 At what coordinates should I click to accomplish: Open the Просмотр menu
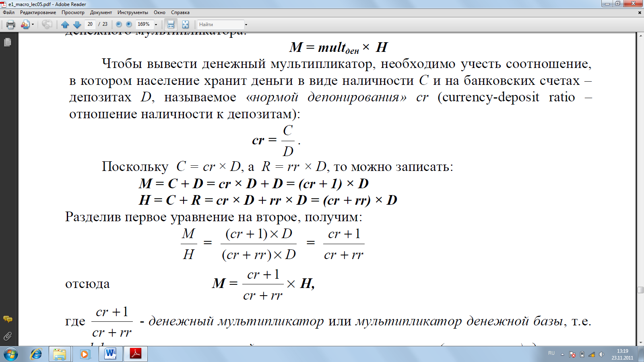tap(73, 12)
